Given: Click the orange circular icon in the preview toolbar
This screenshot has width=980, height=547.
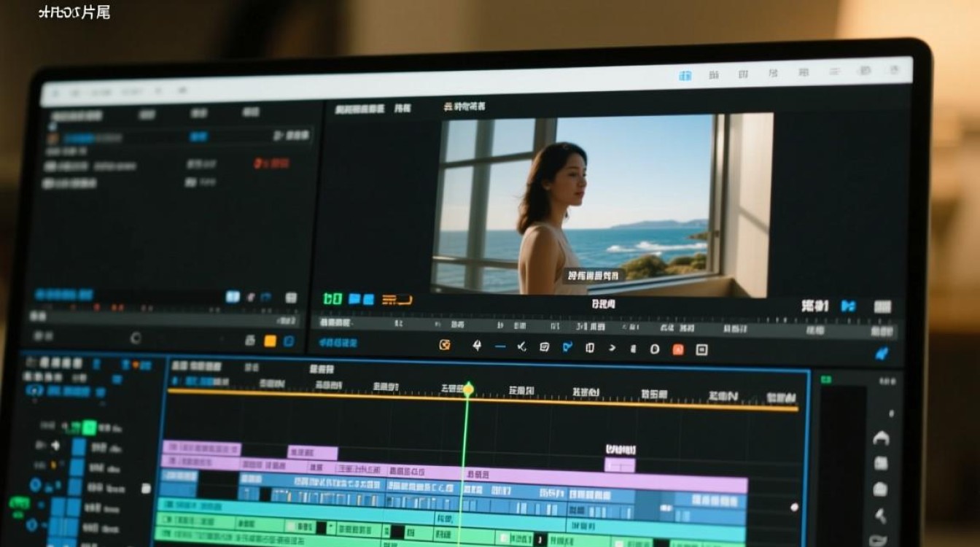Looking at the screenshot, I should coord(445,345).
